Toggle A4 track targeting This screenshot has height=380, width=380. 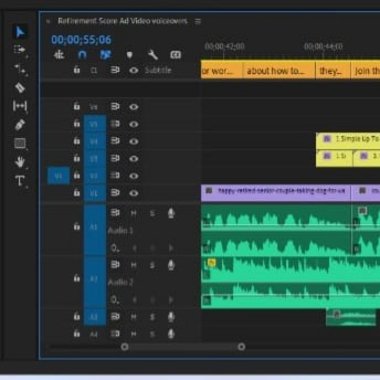tap(94, 334)
